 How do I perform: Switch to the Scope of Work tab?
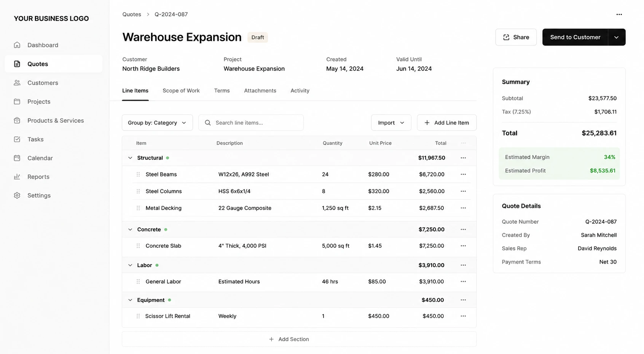[x=181, y=91]
